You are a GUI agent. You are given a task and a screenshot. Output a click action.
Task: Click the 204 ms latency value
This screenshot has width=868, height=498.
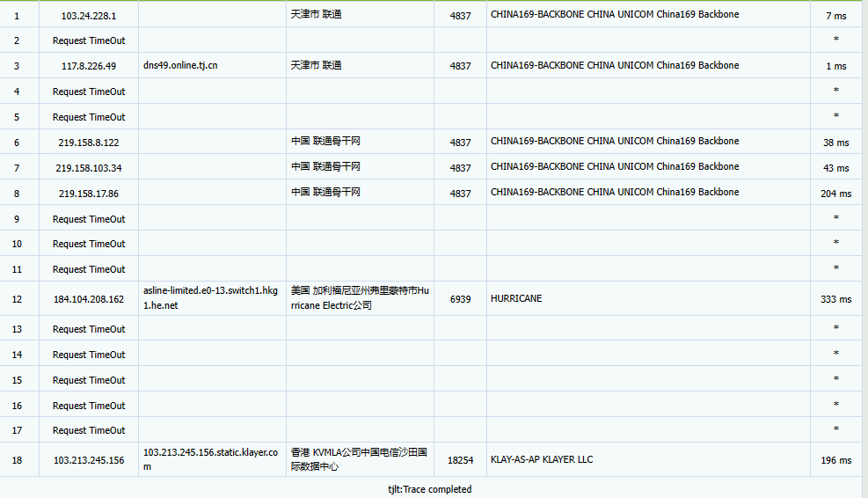point(835,194)
